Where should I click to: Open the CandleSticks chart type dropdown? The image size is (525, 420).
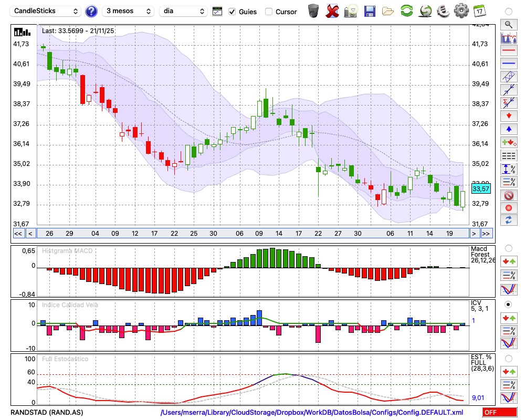point(46,11)
